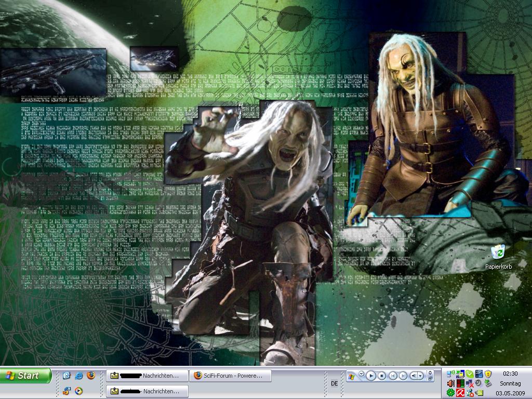Switch to the second Nachrichten taskbar window
This screenshot has height=399, width=532.
(x=147, y=391)
